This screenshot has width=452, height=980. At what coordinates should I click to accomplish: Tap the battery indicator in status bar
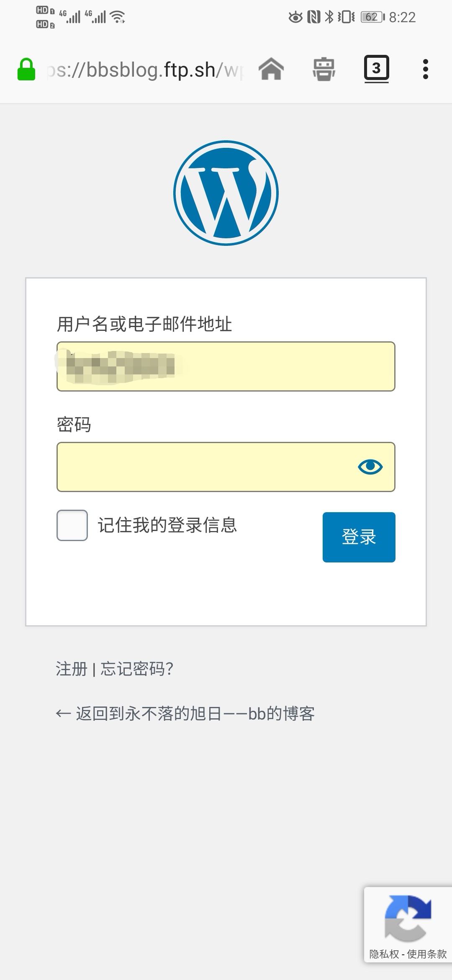point(372,17)
